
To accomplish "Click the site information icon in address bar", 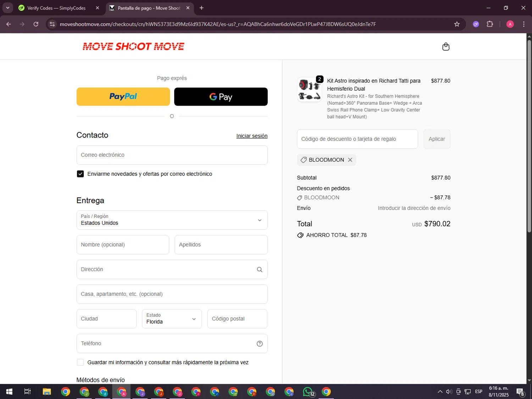I will point(52,24).
